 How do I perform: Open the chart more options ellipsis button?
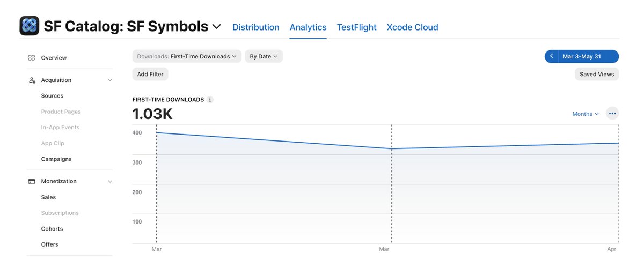612,113
